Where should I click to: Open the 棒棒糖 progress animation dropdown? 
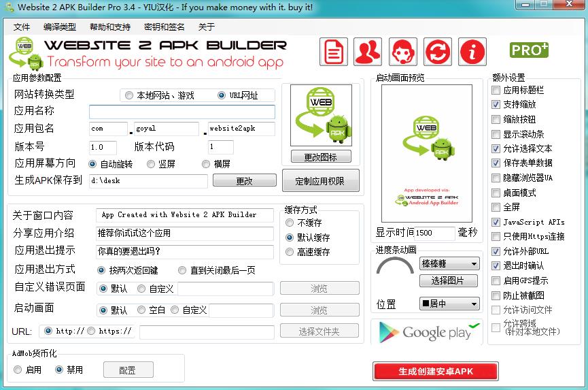click(x=449, y=264)
